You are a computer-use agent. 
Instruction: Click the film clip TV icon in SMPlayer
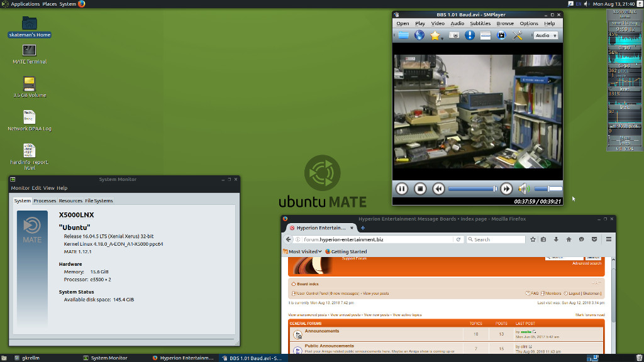click(501, 35)
